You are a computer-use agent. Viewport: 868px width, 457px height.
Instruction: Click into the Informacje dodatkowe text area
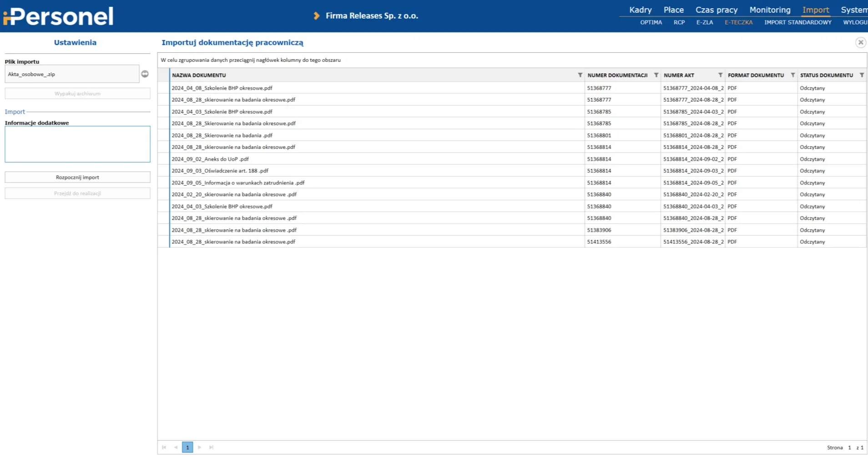tap(77, 144)
